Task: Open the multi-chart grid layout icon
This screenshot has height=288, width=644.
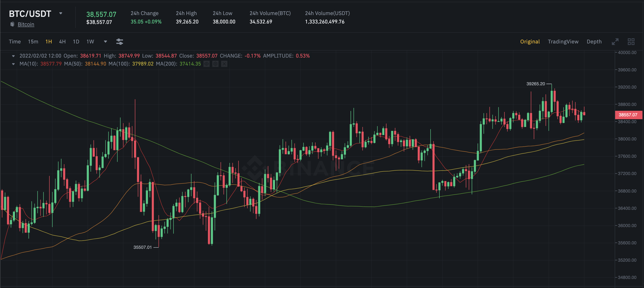Action: point(631,41)
